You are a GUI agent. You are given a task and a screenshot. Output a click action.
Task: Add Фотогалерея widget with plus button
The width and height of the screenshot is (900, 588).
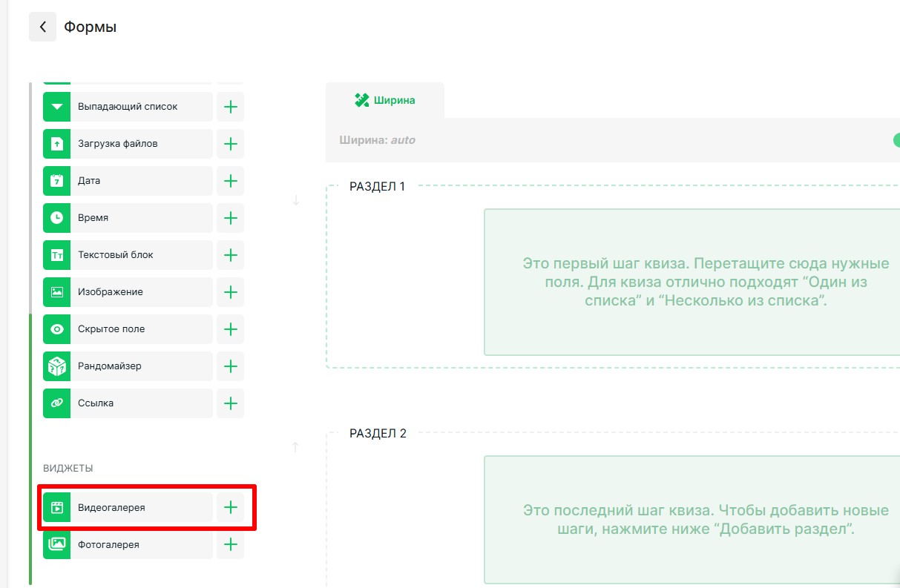231,544
